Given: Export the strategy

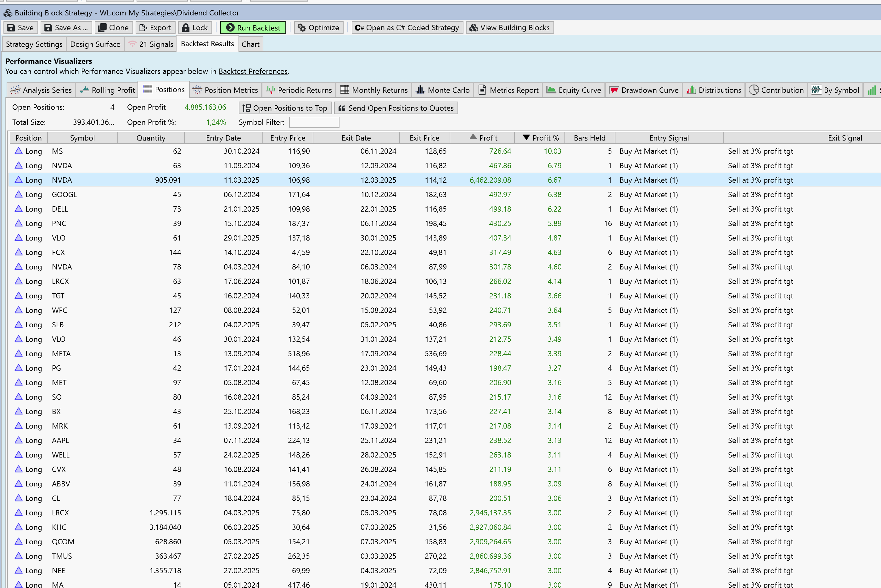Looking at the screenshot, I should (155, 28).
